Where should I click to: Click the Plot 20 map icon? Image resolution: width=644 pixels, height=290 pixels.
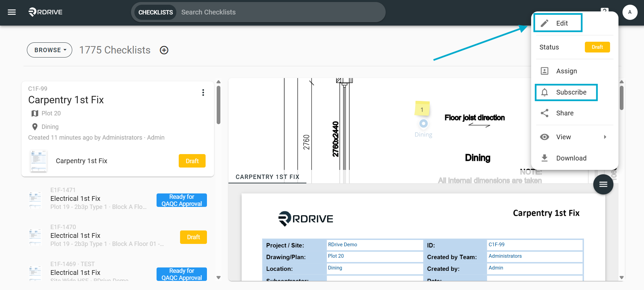pos(35,113)
